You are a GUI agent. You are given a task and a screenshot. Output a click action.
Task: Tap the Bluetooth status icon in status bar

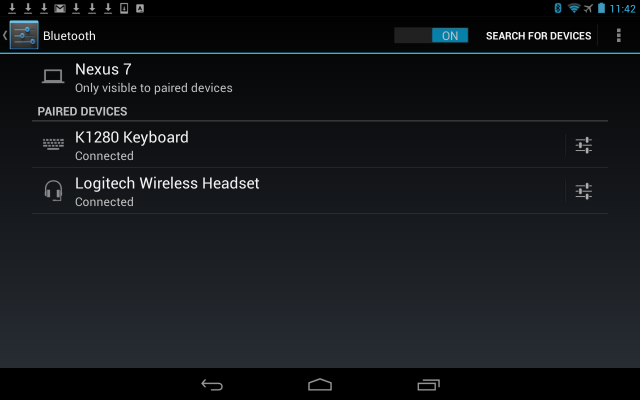point(558,8)
